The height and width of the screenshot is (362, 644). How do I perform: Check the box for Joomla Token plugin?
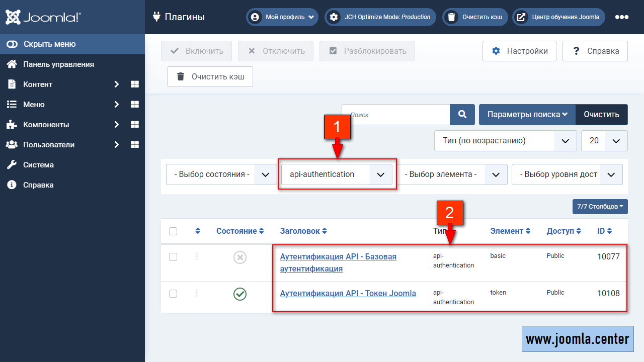pos(173,294)
